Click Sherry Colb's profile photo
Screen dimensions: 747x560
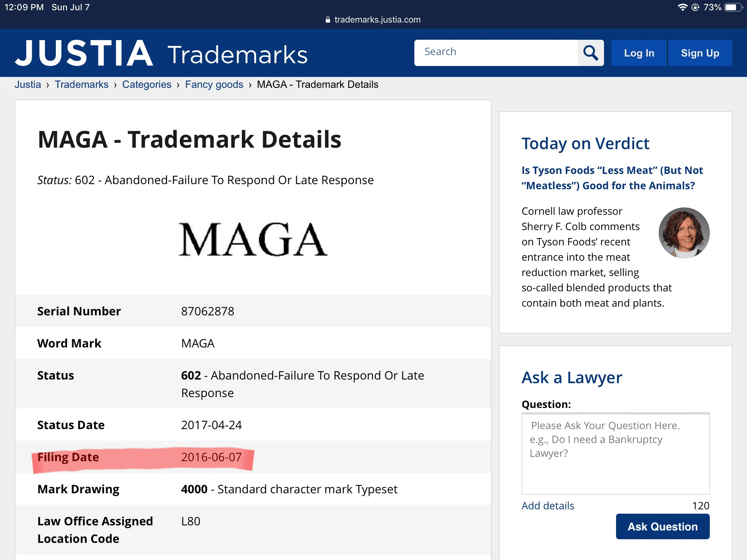tap(684, 233)
